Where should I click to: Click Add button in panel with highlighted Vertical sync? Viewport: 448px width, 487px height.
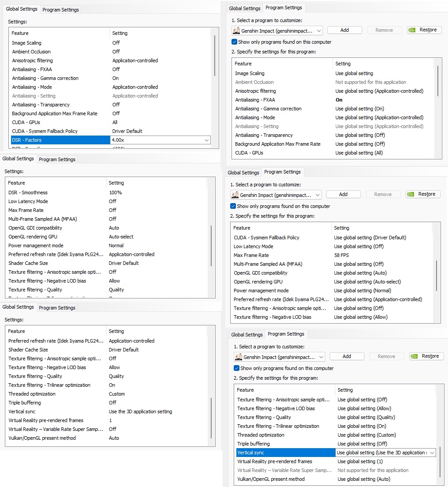pos(347,356)
